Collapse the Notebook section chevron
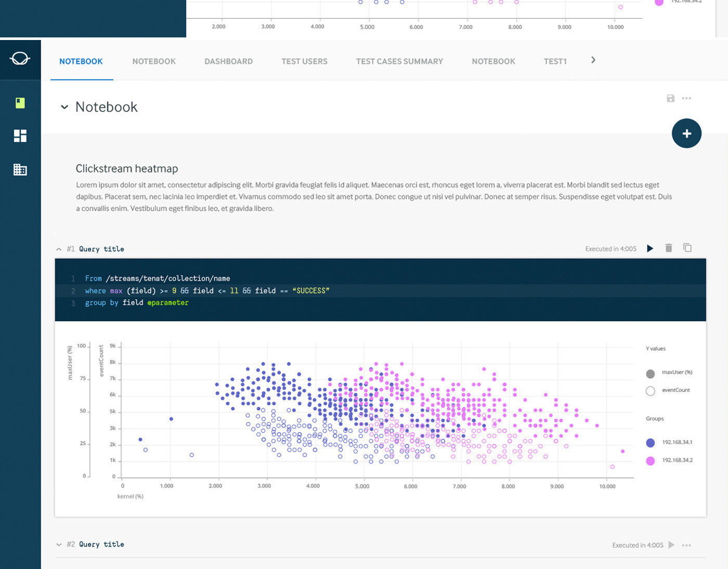This screenshot has height=569, width=728. (64, 107)
